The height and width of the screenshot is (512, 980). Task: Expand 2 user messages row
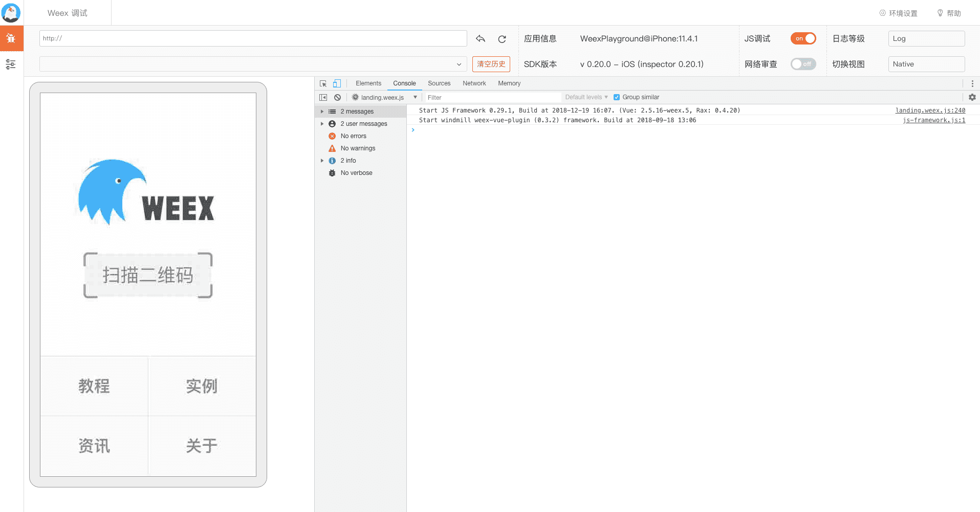[x=322, y=124]
